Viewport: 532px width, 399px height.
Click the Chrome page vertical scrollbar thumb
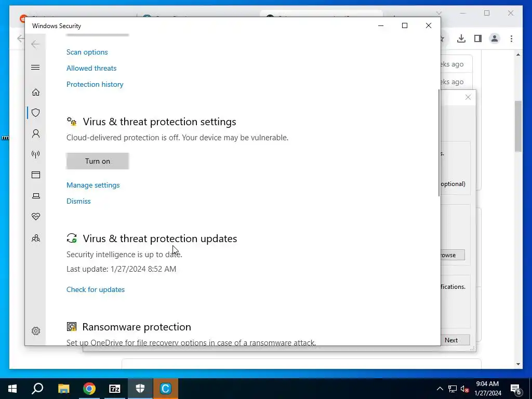[518, 126]
